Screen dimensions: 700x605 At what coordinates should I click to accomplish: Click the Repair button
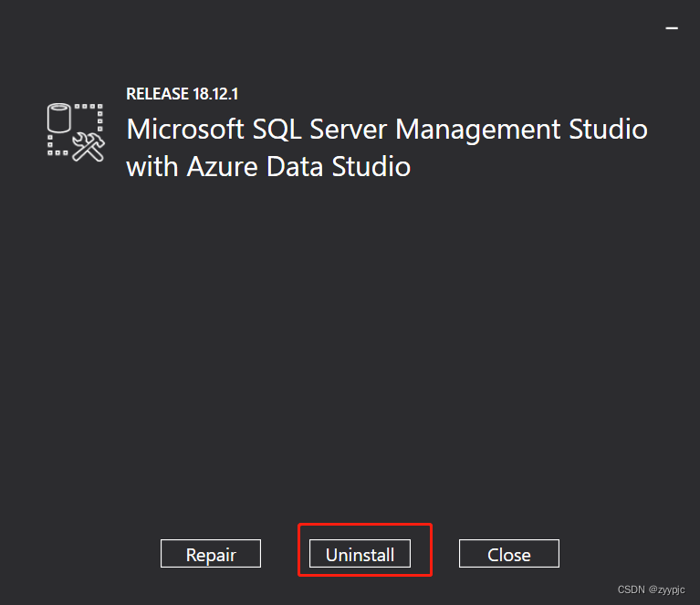pyautogui.click(x=211, y=554)
